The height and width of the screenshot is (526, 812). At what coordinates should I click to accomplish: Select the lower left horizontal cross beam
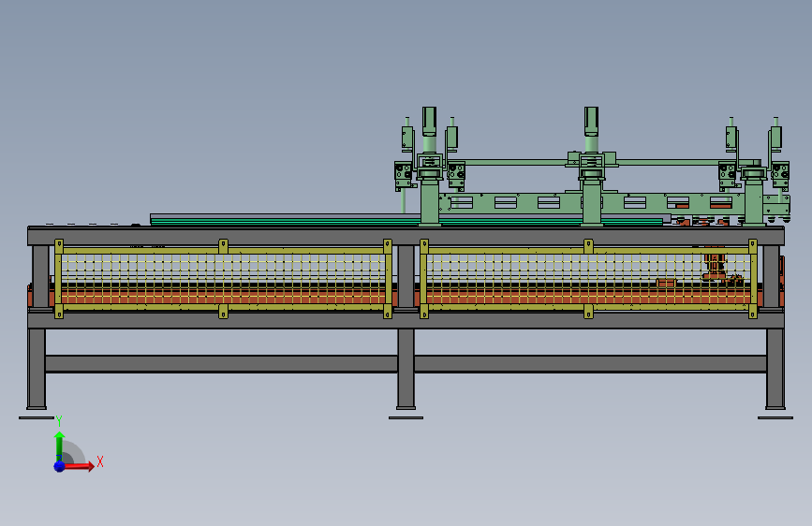(x=221, y=364)
